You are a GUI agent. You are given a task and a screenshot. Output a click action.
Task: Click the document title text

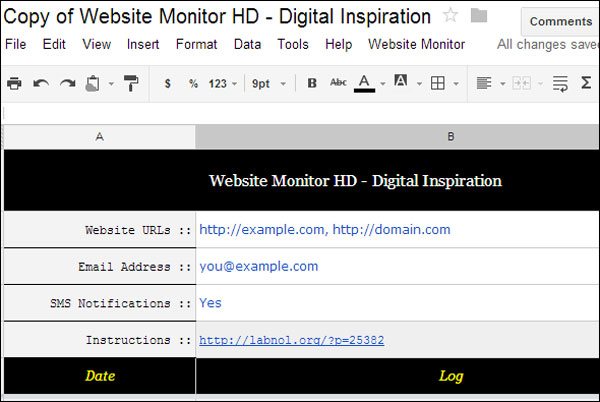[x=217, y=17]
